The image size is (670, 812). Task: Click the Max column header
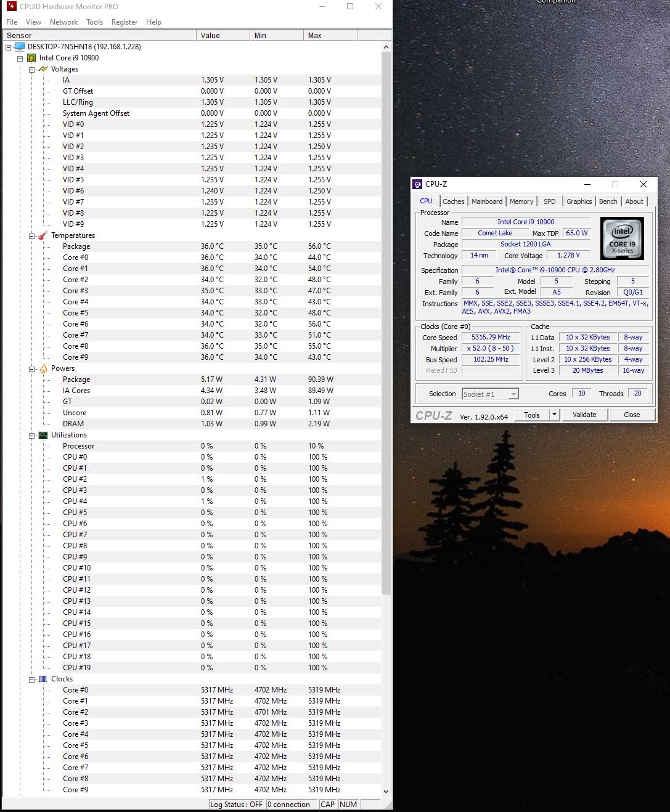(x=330, y=36)
